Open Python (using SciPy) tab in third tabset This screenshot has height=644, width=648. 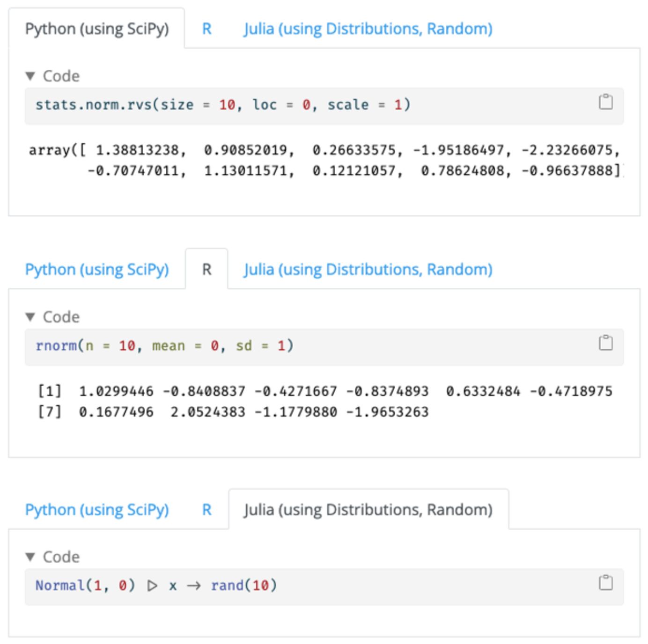pyautogui.click(x=97, y=510)
